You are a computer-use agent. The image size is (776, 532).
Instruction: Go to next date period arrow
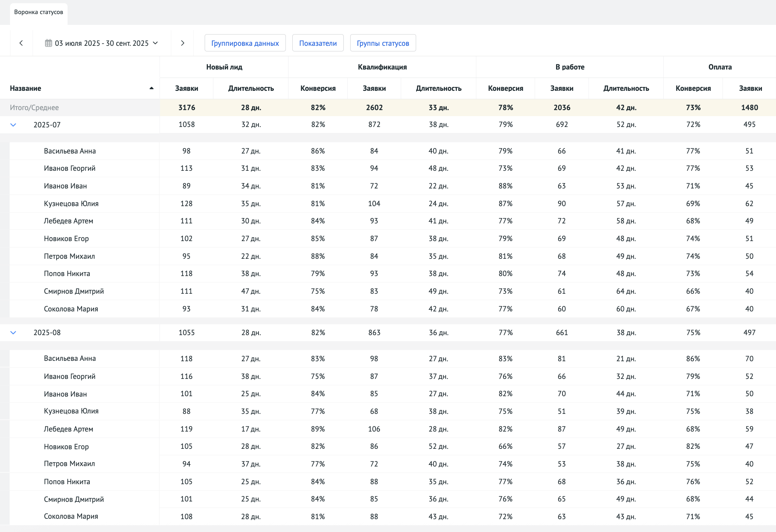(x=183, y=43)
